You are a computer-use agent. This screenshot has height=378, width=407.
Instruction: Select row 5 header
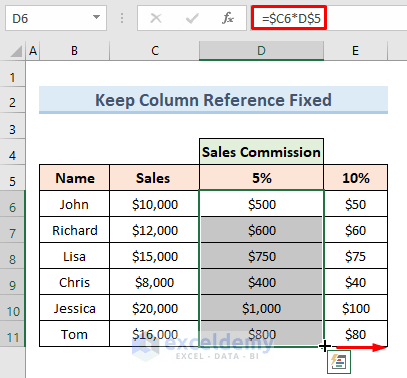[13, 178]
